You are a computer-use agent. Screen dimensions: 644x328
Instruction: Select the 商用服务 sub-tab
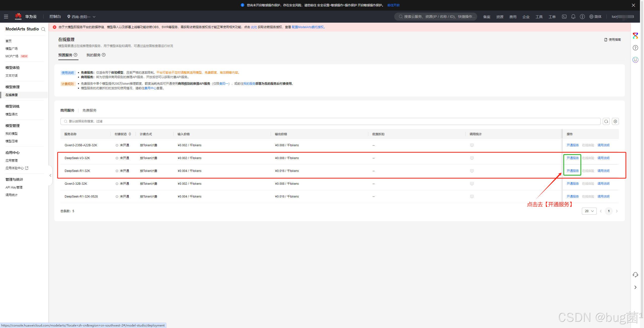click(x=67, y=110)
